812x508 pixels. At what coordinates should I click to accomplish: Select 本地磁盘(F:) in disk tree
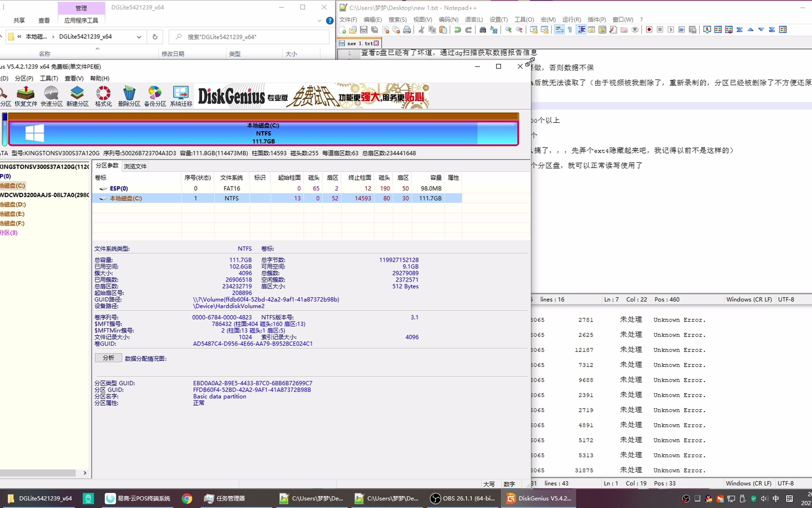coord(12,223)
